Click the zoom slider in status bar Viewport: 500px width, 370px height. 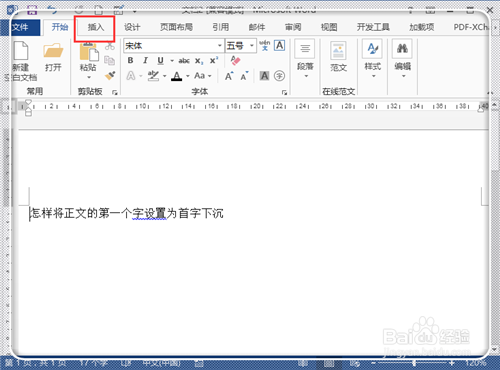click(413, 363)
